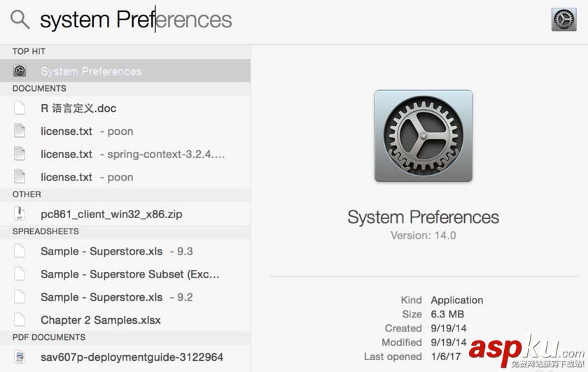Click the System Preferences title in preview pane
The height and width of the screenshot is (372, 588).
423,217
